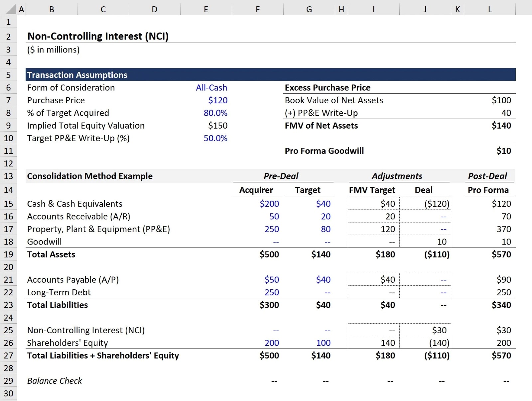Click the Purchase Price $120 input cell

[217, 100]
